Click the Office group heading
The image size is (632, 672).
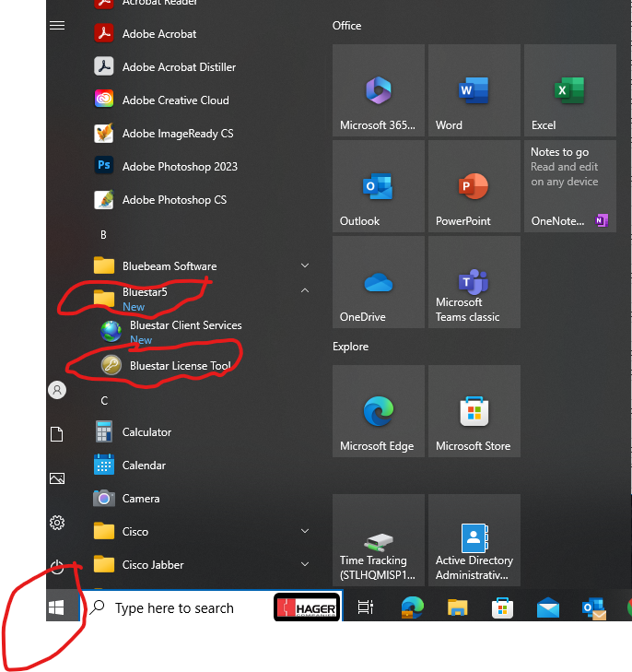(x=346, y=26)
